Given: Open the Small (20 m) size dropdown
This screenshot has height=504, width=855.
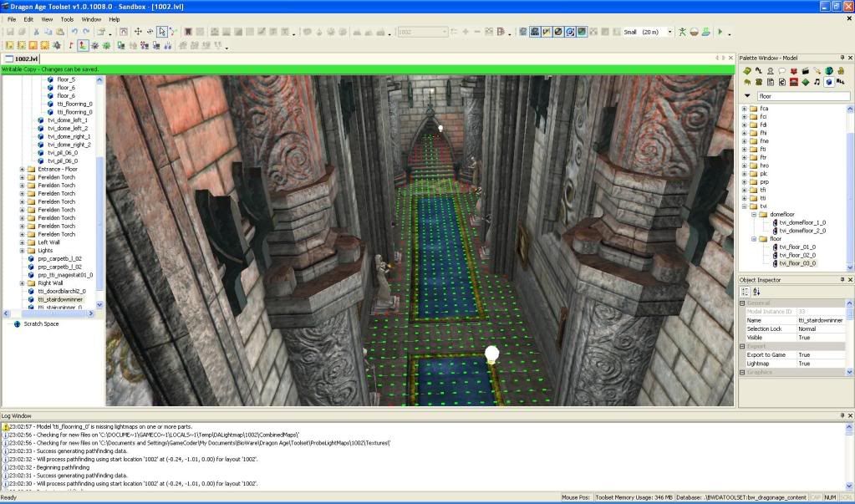Looking at the screenshot, I should click(x=669, y=32).
